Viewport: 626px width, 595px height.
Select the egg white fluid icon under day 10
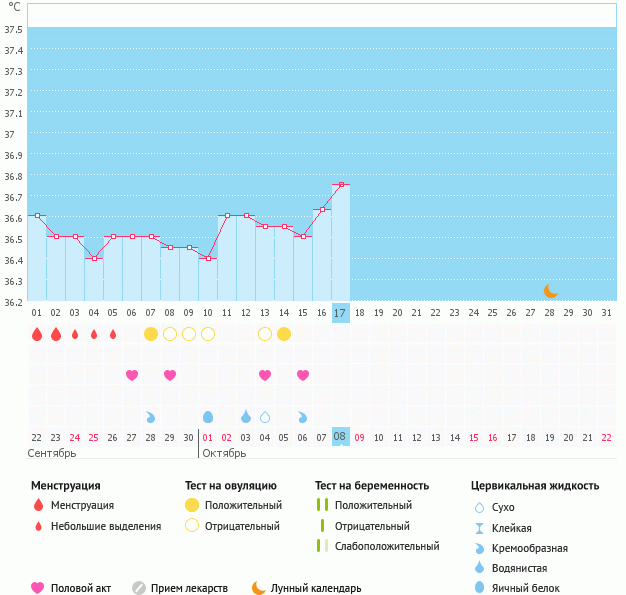pos(208,417)
